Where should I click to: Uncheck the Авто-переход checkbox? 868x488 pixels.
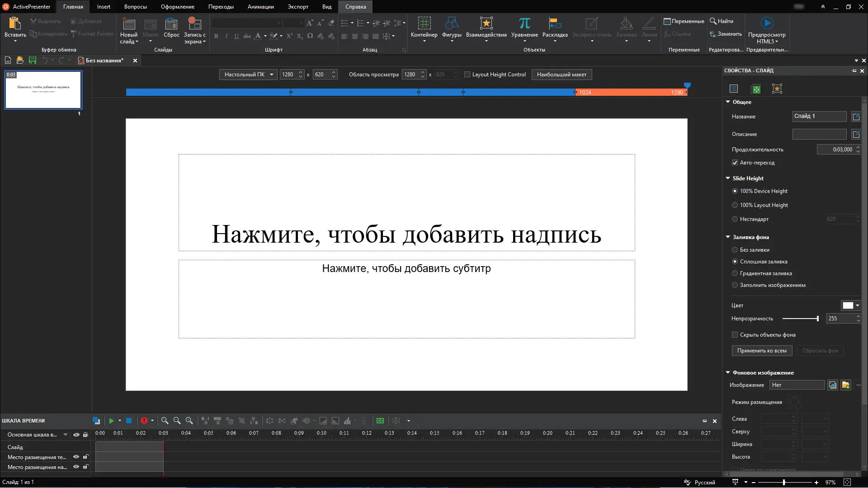735,163
